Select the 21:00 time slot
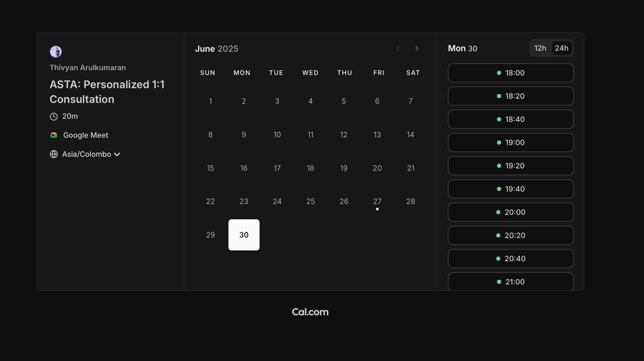 pos(511,282)
